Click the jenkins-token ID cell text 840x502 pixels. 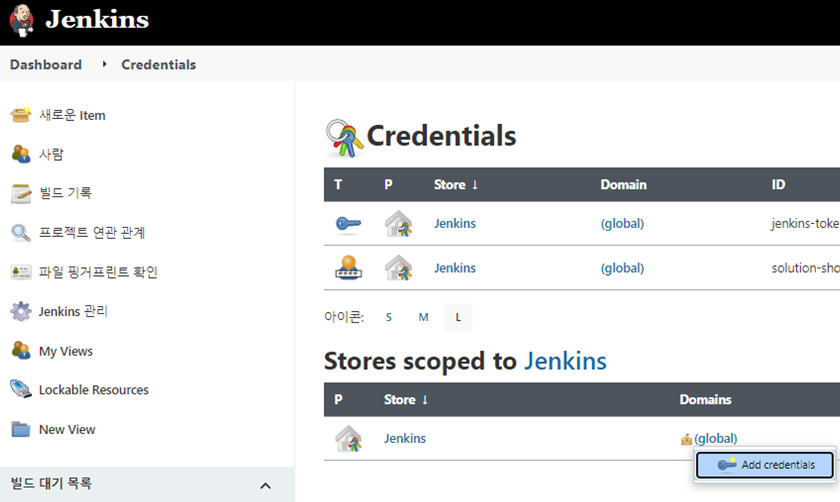(x=805, y=223)
